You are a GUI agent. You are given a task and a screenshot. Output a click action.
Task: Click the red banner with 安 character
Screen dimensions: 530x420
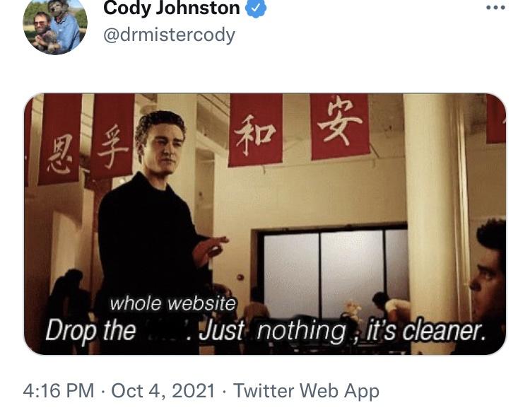click(339, 126)
